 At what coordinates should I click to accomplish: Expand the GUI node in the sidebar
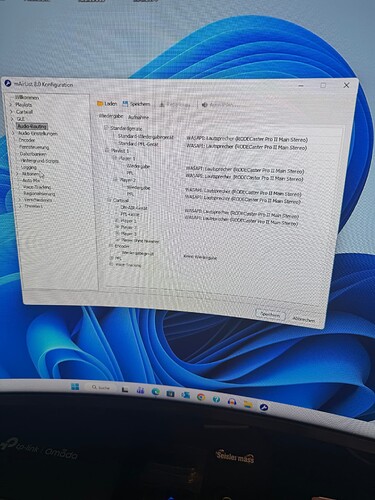[12, 119]
